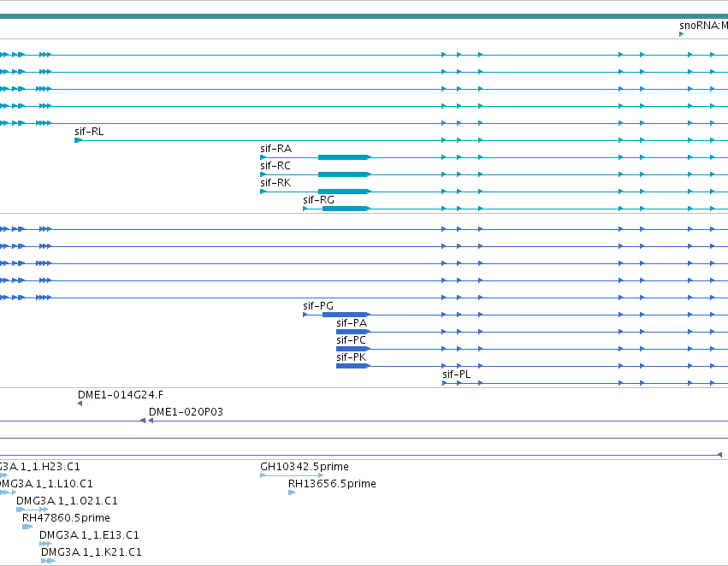Image resolution: width=728 pixels, height=566 pixels.
Task: Click the sif-PL start arrow glyph
Action: tap(444, 383)
